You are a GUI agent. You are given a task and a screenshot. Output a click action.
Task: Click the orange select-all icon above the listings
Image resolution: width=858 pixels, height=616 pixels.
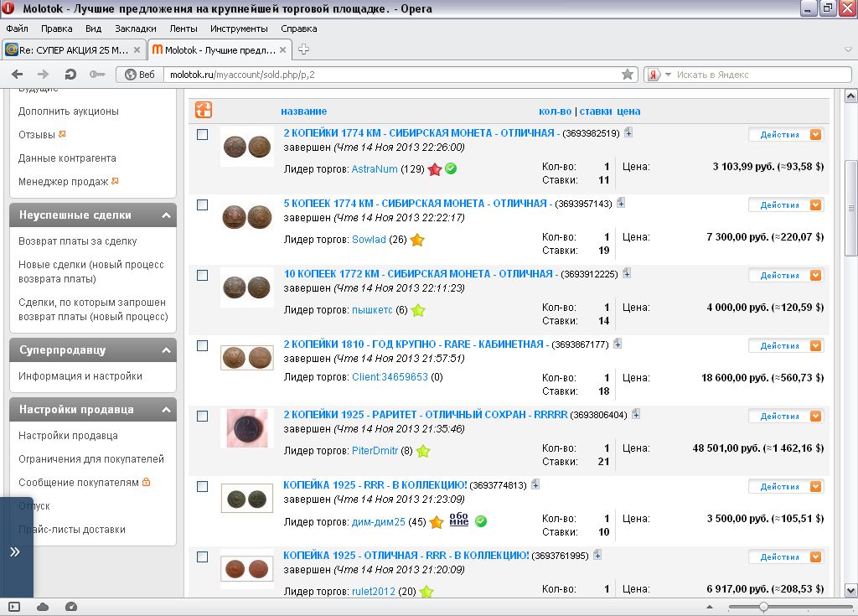pyautogui.click(x=203, y=110)
